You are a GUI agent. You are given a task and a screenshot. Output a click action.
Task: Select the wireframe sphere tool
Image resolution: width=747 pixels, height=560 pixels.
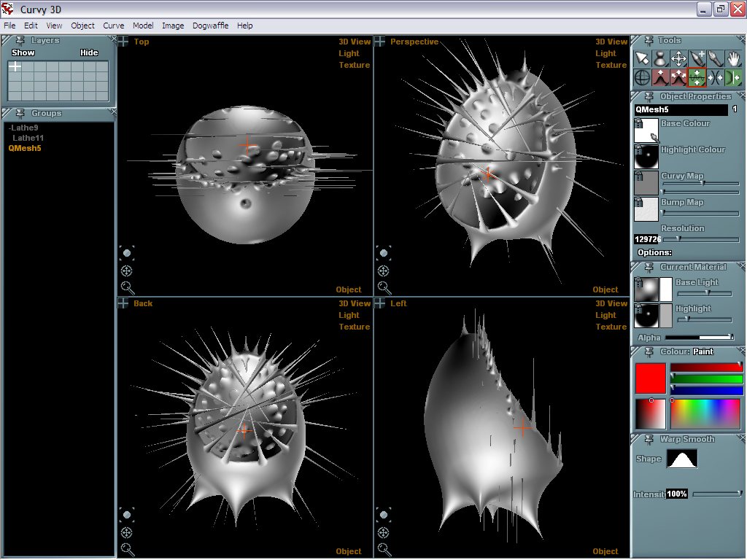(642, 77)
